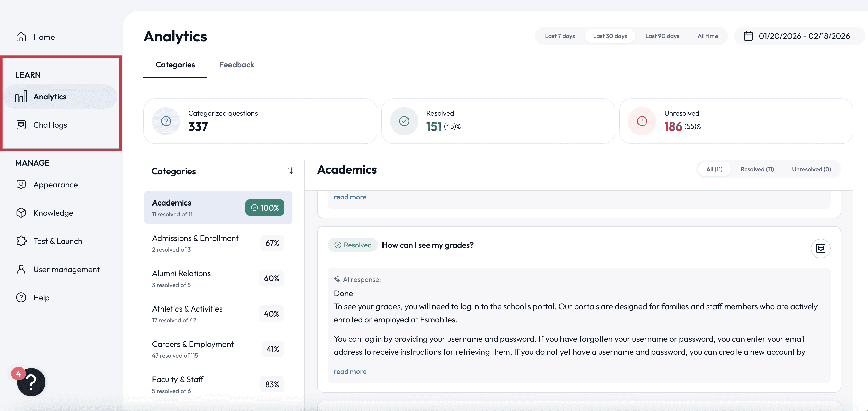Click the 67% badge for Admissions & Enrollment
The width and height of the screenshot is (868, 411).
coord(272,243)
